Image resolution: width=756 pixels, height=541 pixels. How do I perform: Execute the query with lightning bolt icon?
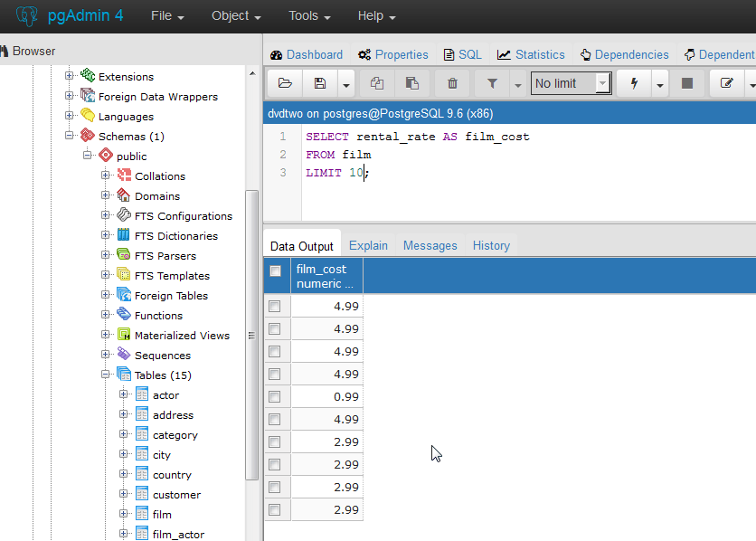(634, 83)
